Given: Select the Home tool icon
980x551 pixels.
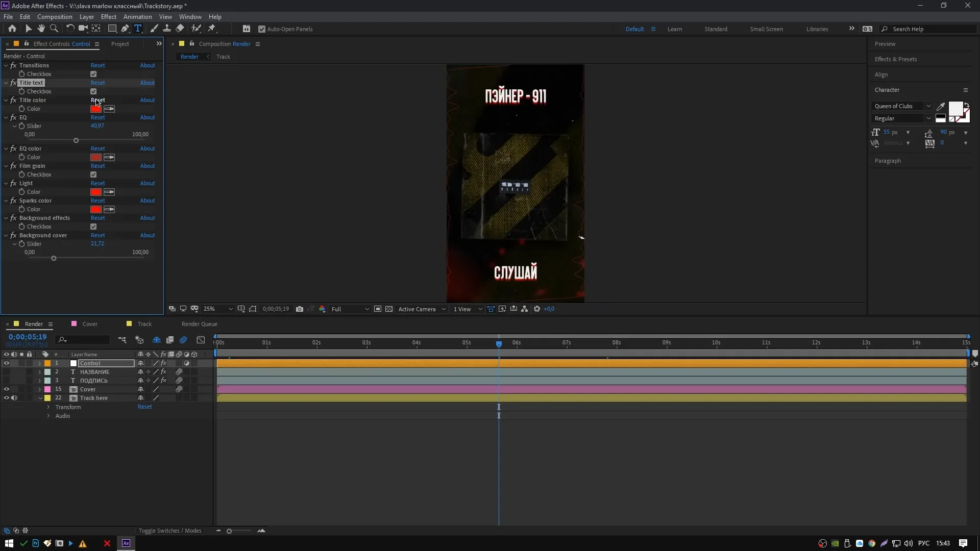Looking at the screenshot, I should click(12, 29).
